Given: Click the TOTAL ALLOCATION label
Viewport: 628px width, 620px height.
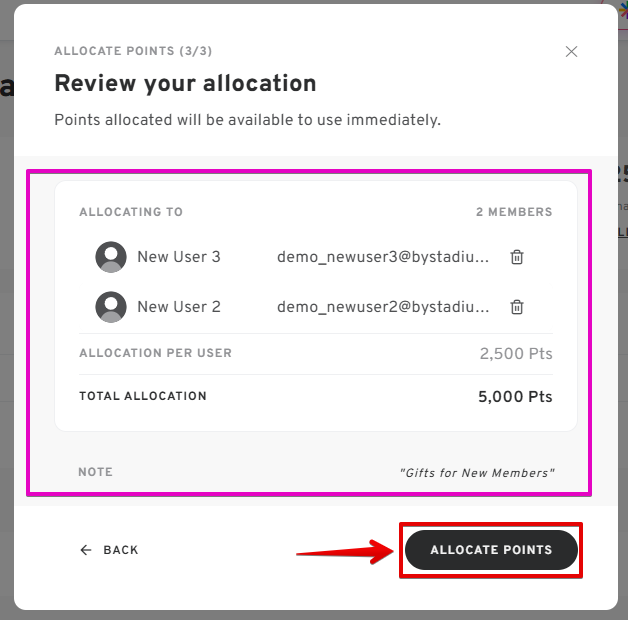Looking at the screenshot, I should pyautogui.click(x=143, y=396).
